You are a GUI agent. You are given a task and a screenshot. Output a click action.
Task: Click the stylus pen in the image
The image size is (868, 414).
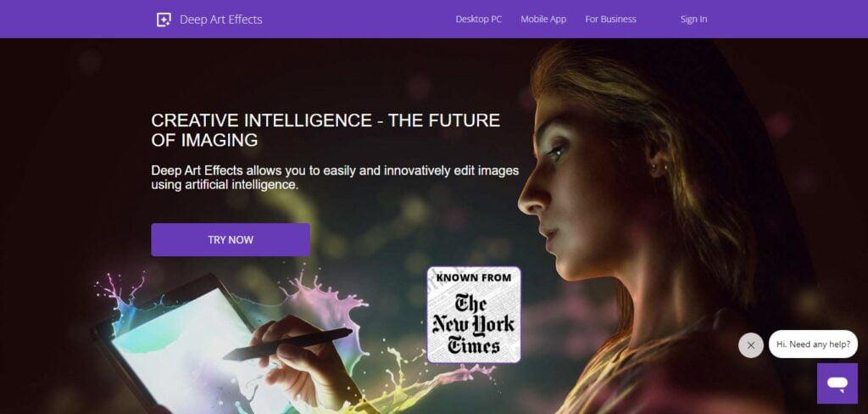288,344
